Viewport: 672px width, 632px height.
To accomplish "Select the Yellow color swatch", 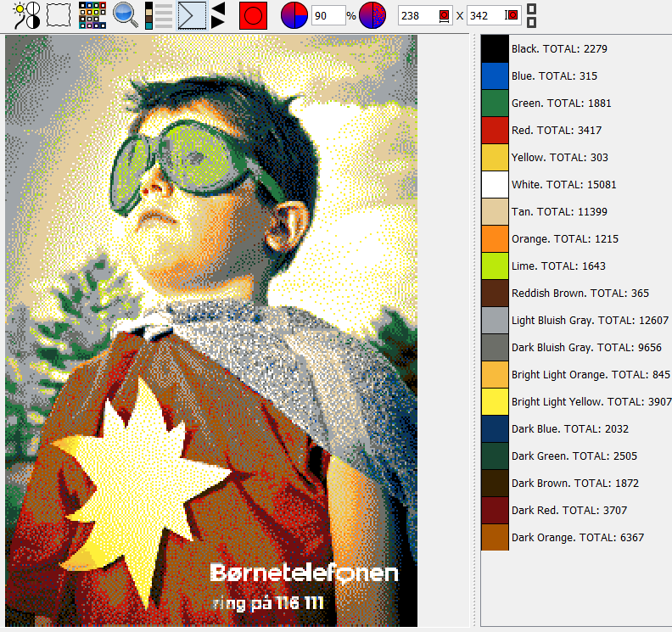I will click(x=495, y=157).
